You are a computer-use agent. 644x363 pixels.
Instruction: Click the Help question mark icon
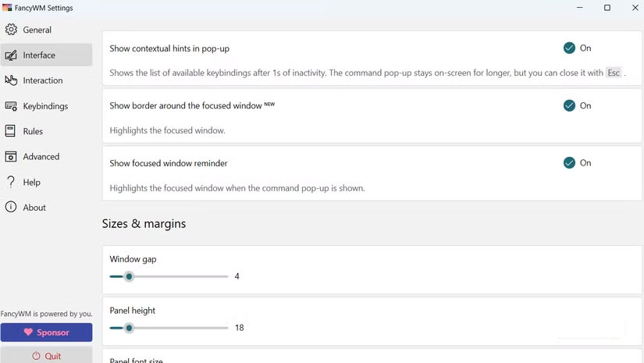click(11, 182)
